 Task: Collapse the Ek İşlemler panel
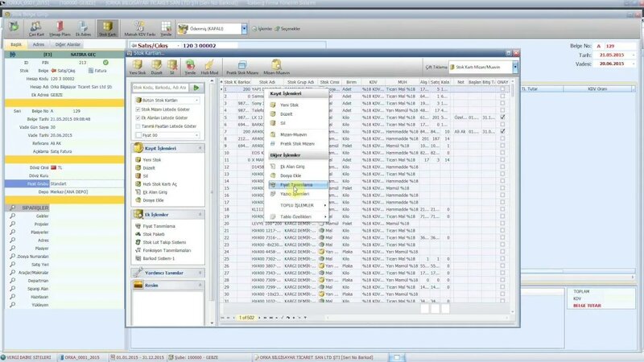200,215
